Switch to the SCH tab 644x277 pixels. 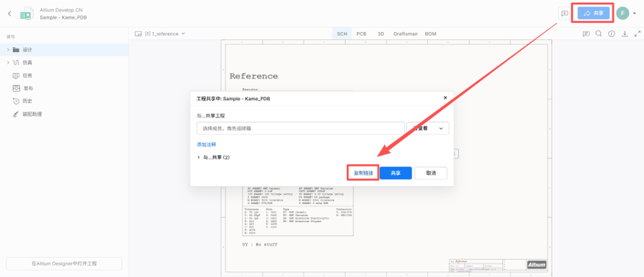342,34
